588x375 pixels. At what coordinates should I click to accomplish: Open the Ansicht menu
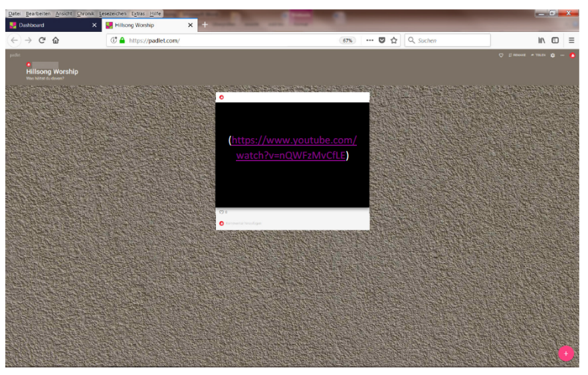pos(64,13)
